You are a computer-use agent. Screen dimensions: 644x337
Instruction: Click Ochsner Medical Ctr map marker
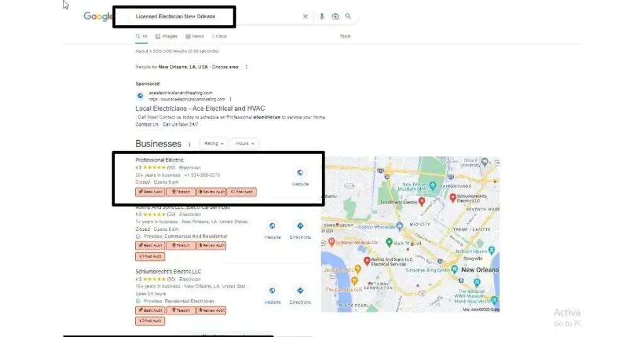click(x=331, y=242)
